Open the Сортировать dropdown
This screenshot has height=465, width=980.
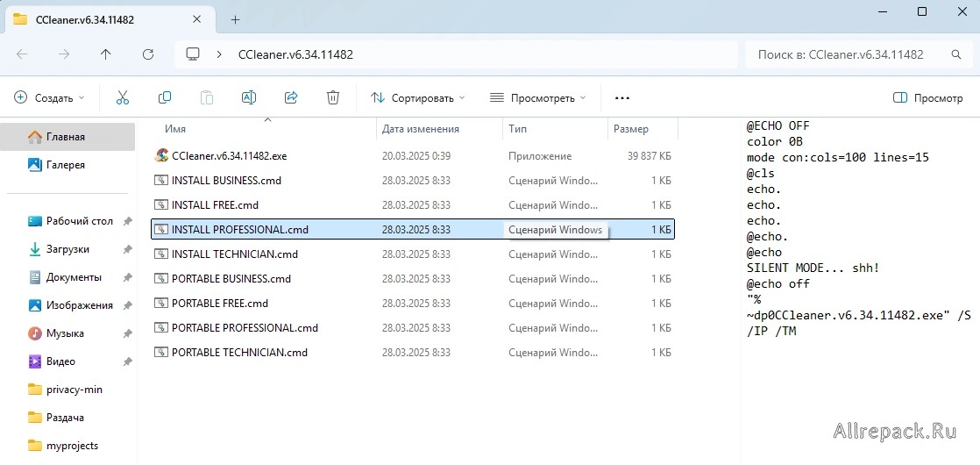click(x=417, y=98)
